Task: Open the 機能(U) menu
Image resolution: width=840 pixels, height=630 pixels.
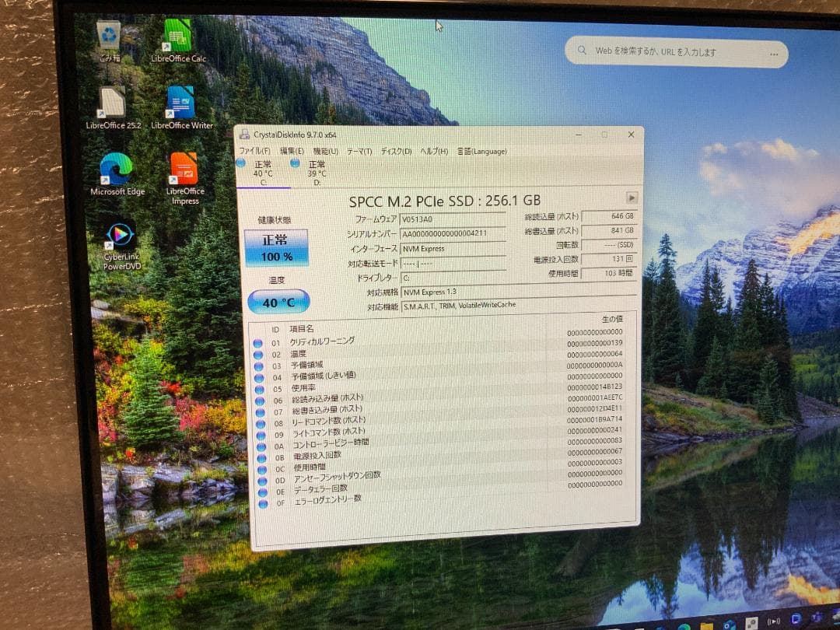Action: coord(325,152)
